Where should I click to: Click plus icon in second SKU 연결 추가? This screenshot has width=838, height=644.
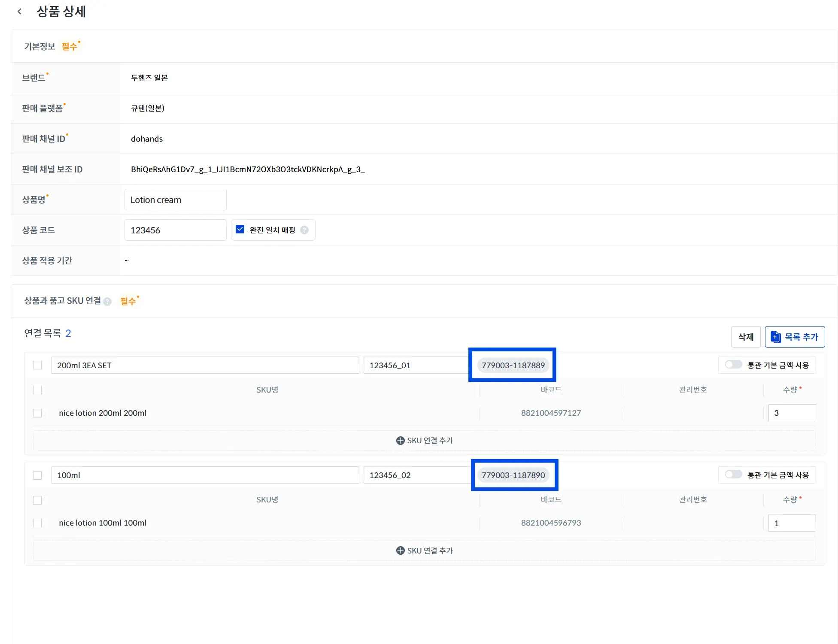point(400,550)
